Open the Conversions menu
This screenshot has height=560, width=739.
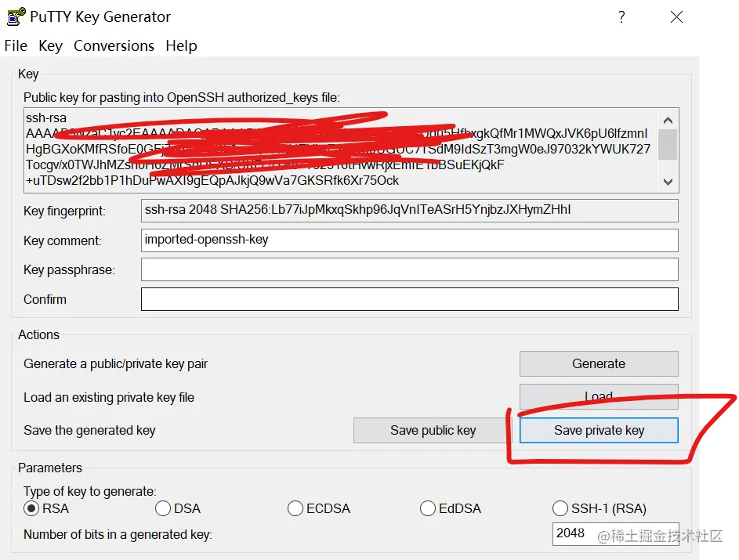[114, 45]
